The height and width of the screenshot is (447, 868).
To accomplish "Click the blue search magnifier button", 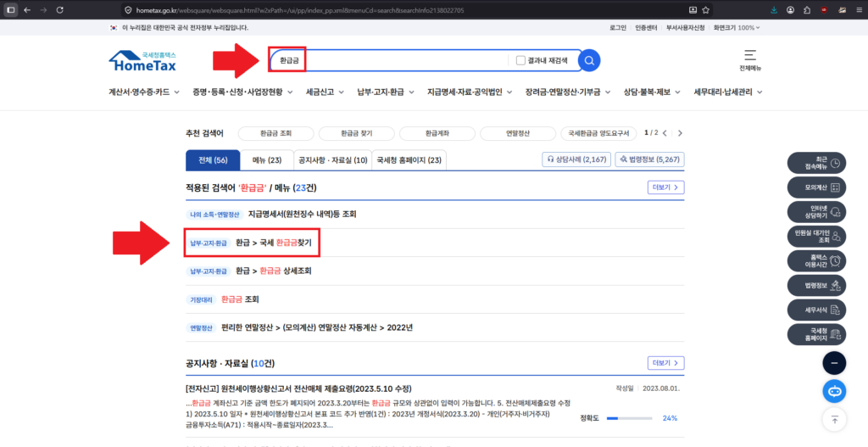I will [589, 60].
